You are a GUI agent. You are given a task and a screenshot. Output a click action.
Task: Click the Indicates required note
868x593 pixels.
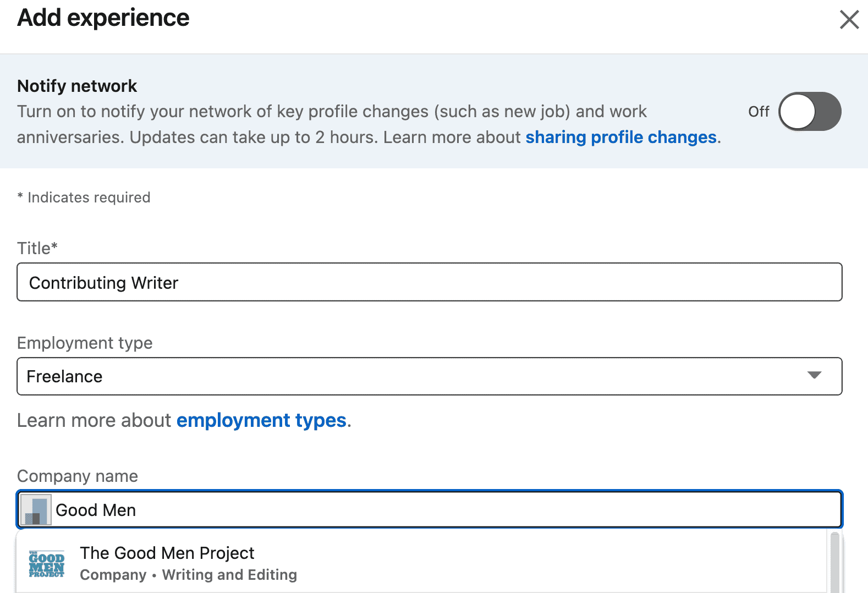point(84,197)
